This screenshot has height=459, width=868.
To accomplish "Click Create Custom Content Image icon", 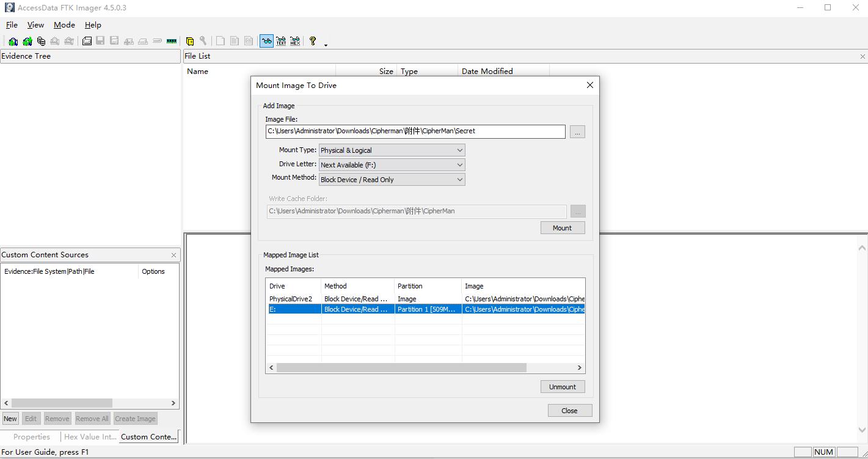I will point(143,41).
